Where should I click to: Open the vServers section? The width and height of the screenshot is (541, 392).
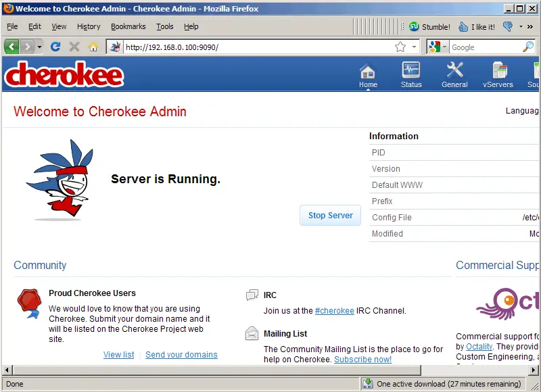pyautogui.click(x=498, y=75)
